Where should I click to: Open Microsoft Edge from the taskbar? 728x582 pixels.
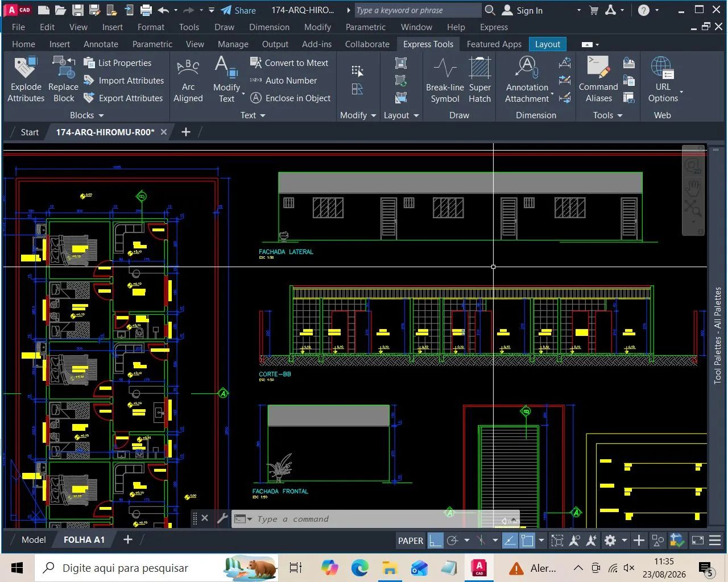359,568
